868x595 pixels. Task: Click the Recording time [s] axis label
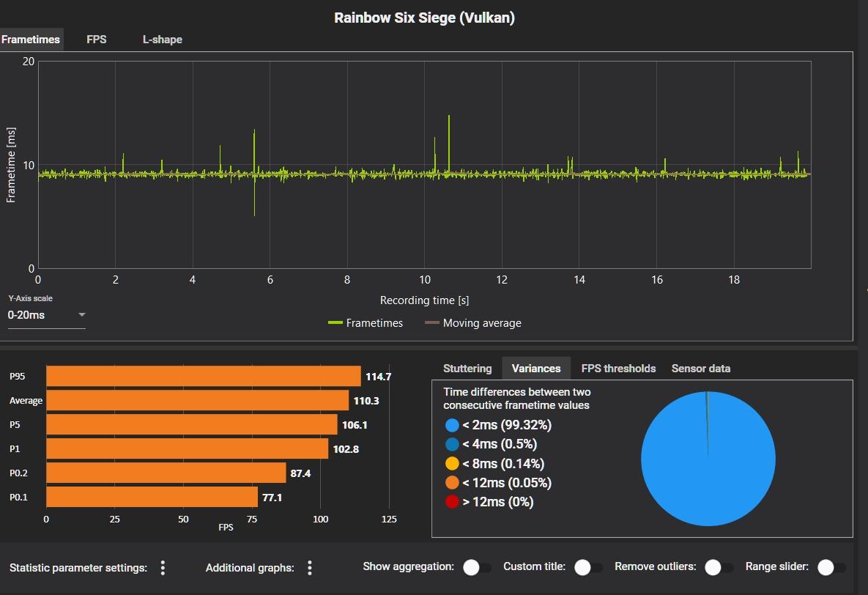tap(425, 300)
